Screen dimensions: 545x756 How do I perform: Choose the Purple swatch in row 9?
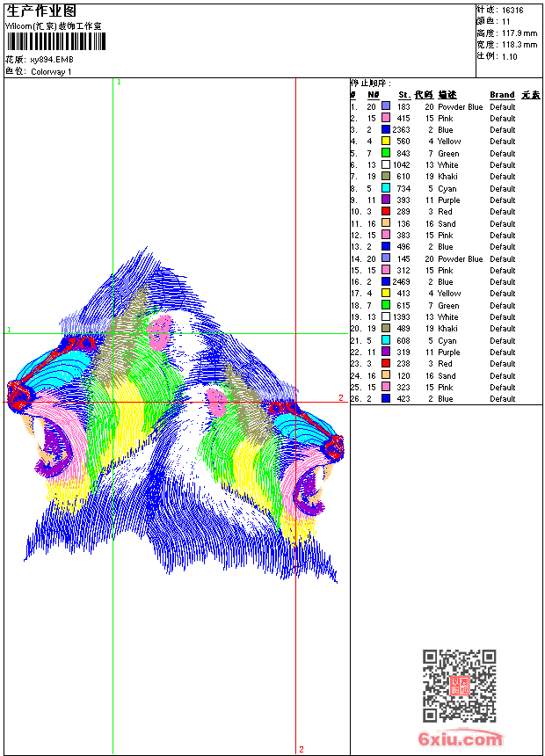(x=386, y=200)
